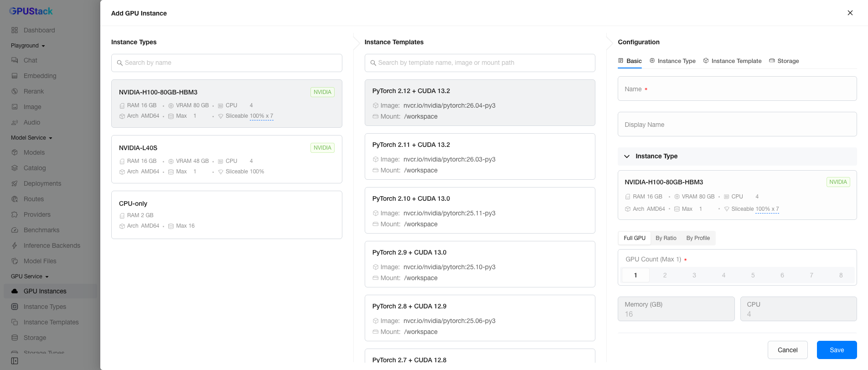Open Chat via its sidebar icon
The width and height of the screenshot is (868, 370).
coord(15,60)
